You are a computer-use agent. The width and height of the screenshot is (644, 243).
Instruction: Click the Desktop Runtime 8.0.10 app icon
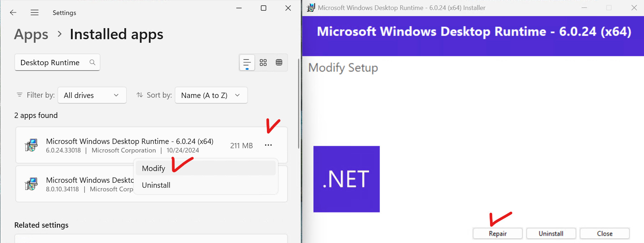click(x=31, y=184)
